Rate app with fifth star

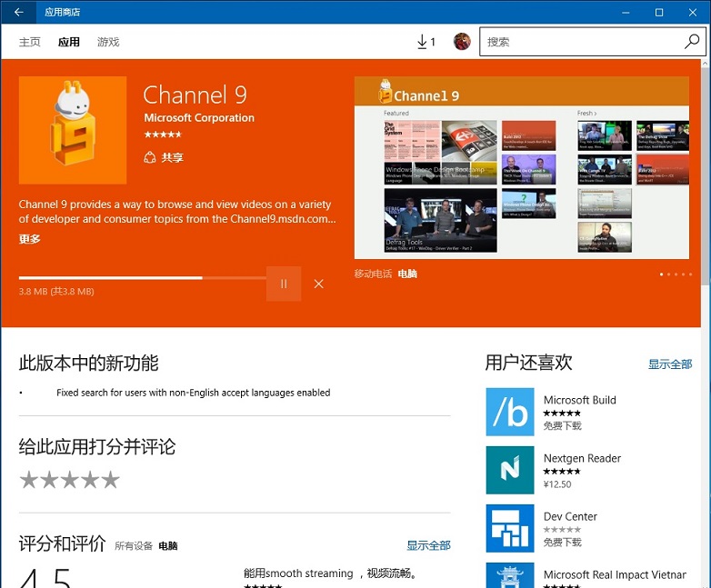110,480
